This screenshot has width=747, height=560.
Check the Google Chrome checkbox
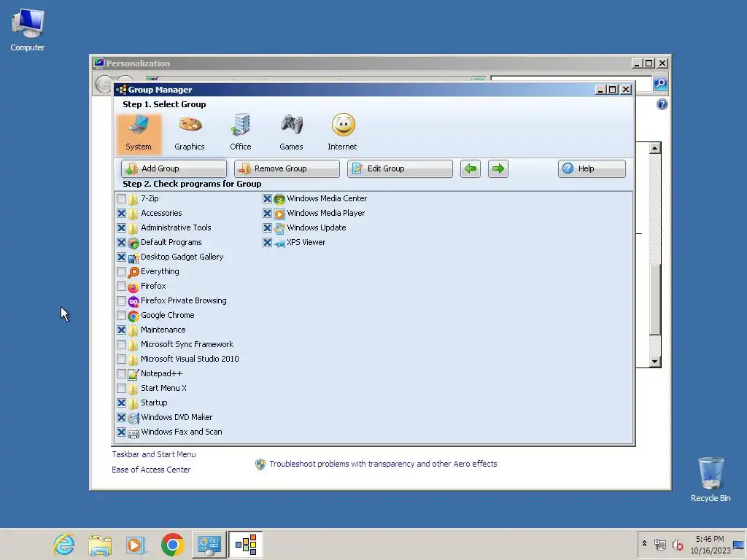[122, 315]
